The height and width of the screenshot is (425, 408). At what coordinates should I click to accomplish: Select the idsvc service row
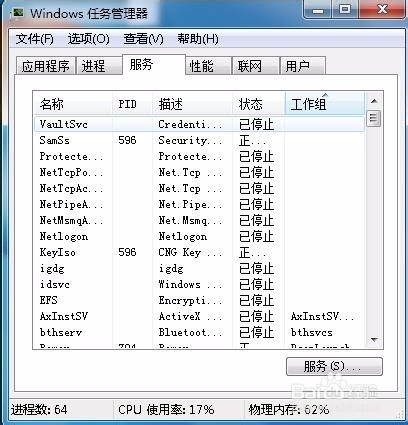199,284
